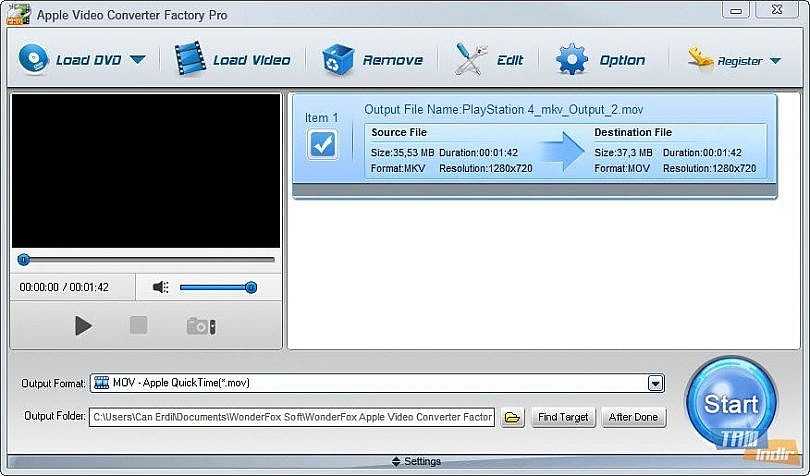The width and height of the screenshot is (810, 476).
Task: Click the Find Target button
Action: tap(563, 417)
